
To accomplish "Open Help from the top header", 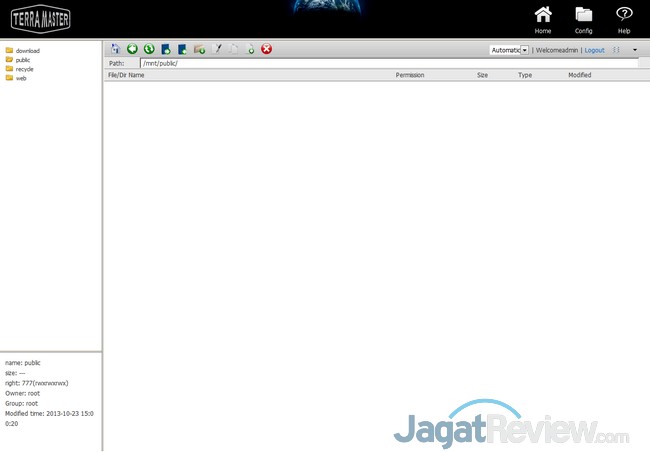I will pos(624,20).
